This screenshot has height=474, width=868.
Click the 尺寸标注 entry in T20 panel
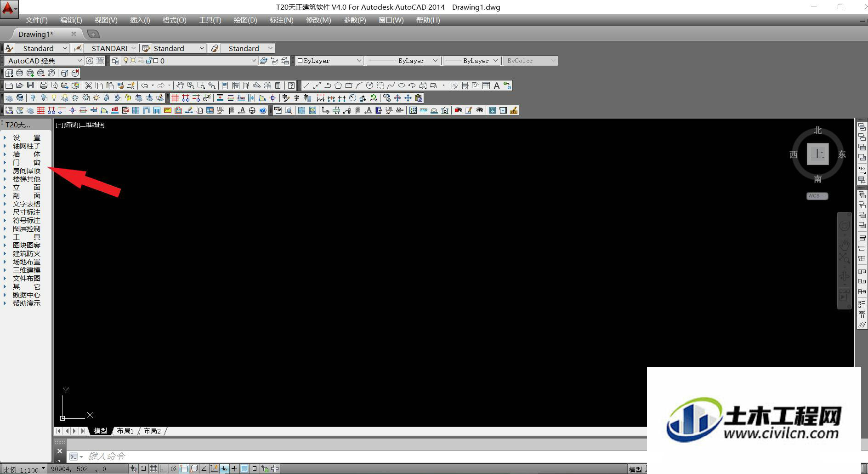pyautogui.click(x=26, y=212)
